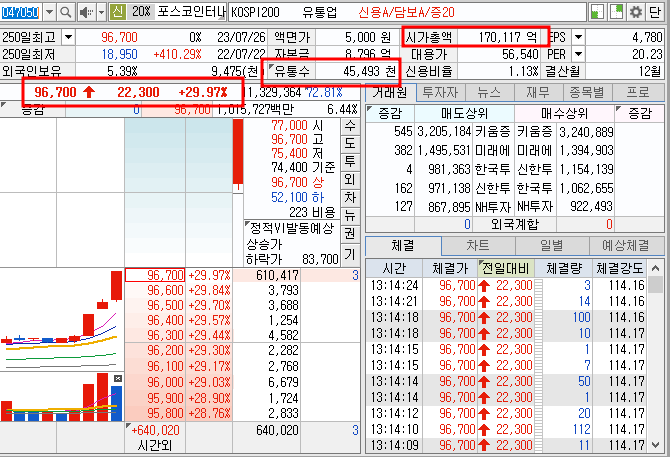Open the EPS dropdown arrow
The image size is (670, 457).
coord(578,38)
